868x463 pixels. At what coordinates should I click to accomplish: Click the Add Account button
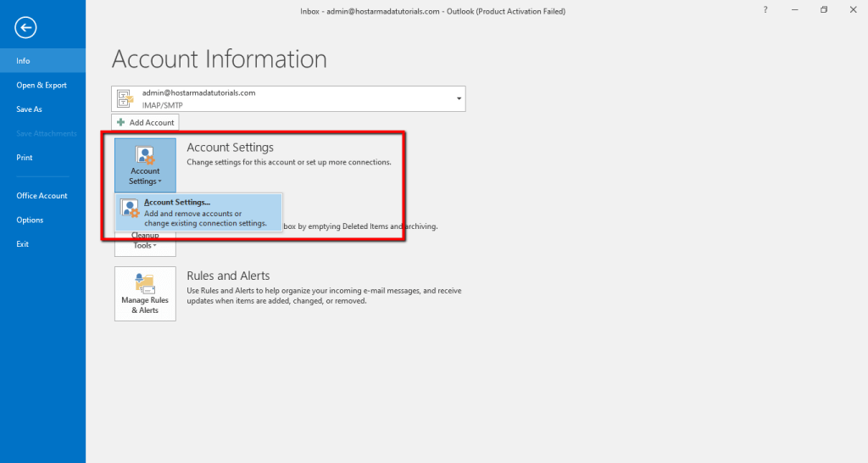[x=145, y=122]
